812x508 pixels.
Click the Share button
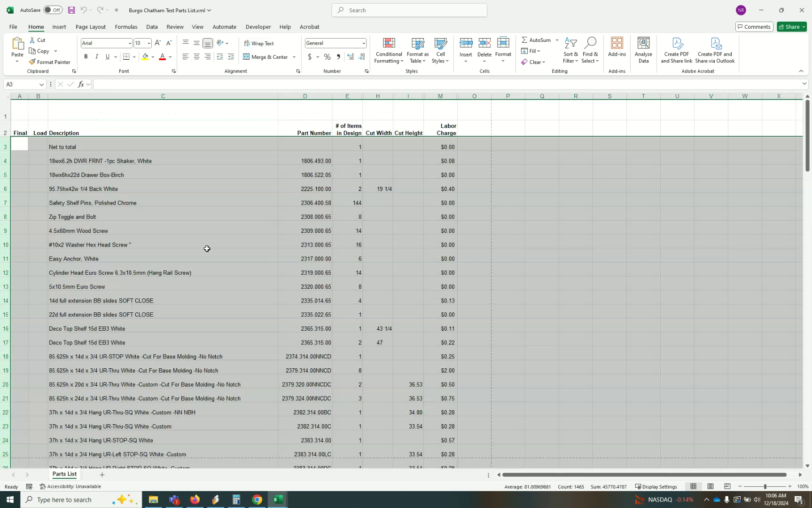click(789, 27)
